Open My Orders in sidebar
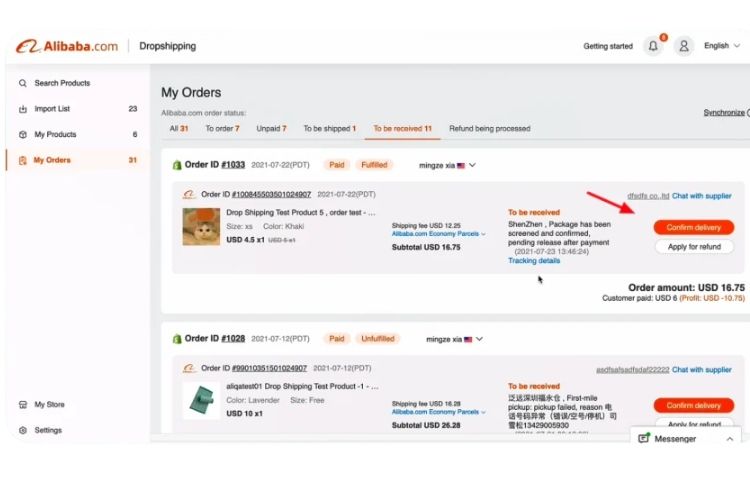Screen dimensions: 750x500 click(x=78, y=160)
